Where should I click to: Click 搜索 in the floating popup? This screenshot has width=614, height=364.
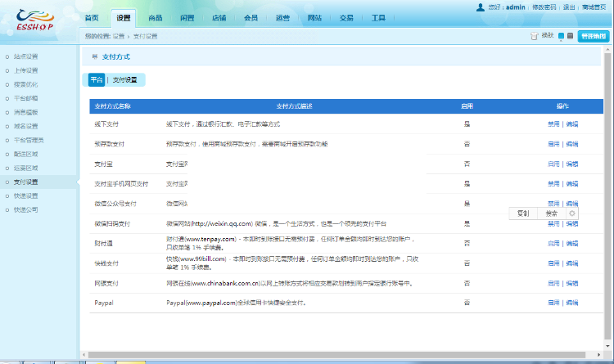click(551, 213)
